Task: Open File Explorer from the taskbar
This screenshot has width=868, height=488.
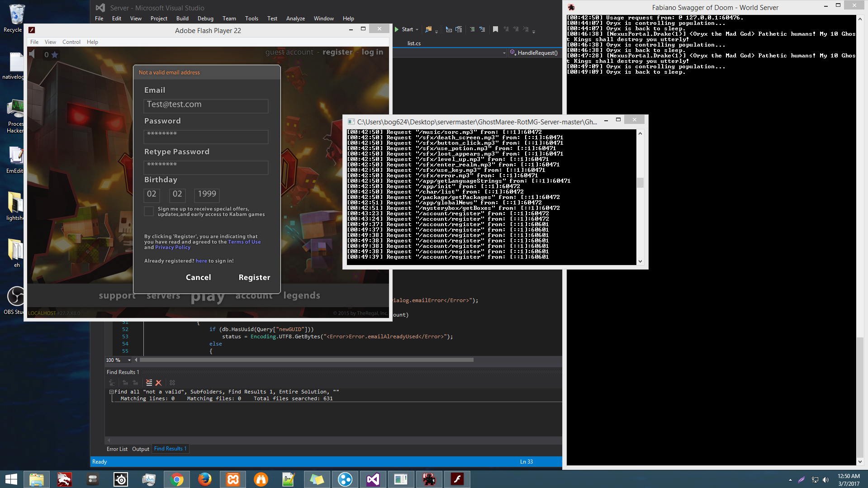Action: point(37,479)
